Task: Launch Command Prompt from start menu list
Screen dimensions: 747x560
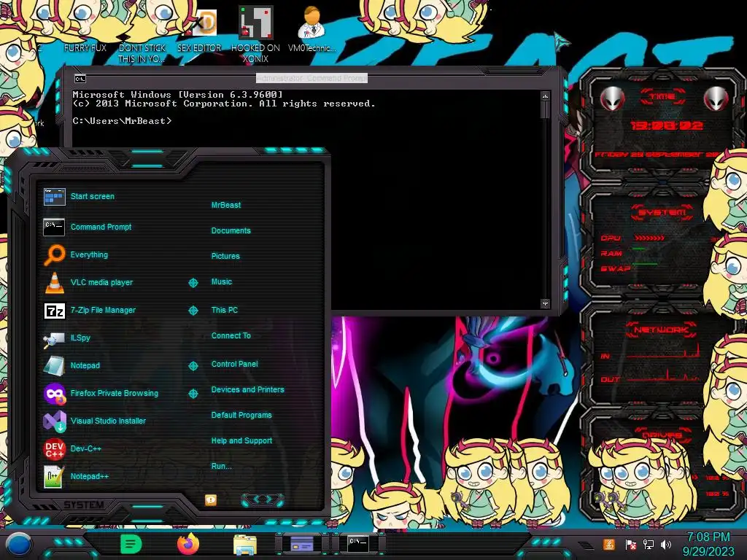Action: [x=88, y=227]
